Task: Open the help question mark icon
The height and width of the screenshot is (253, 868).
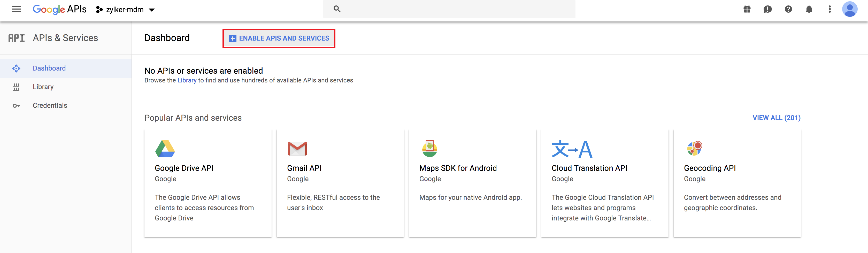Action: pos(788,10)
